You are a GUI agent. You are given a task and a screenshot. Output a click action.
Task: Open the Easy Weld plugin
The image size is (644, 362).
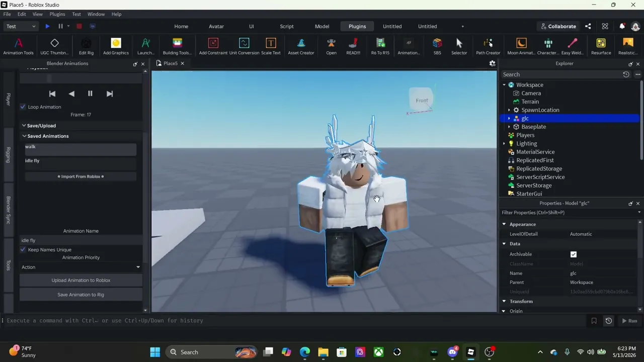coord(573,46)
